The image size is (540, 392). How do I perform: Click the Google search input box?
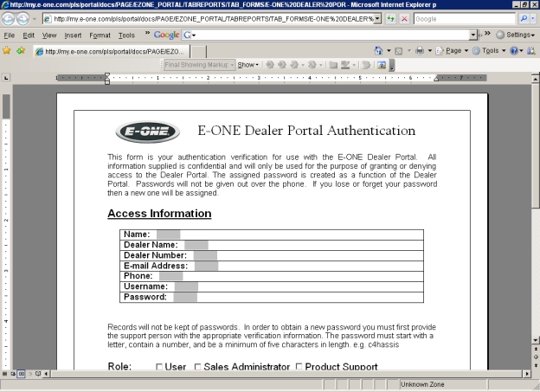click(x=465, y=18)
